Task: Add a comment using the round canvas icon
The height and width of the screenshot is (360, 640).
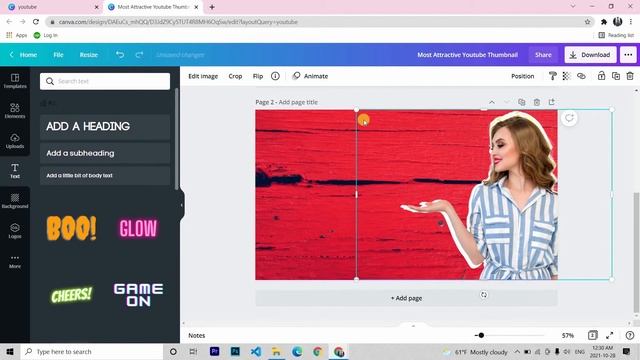Action: click(569, 118)
